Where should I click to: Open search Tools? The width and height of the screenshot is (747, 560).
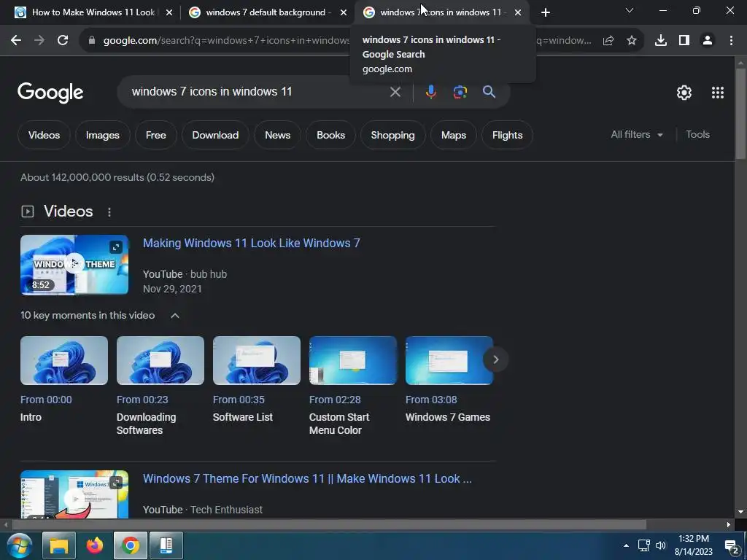tap(698, 135)
